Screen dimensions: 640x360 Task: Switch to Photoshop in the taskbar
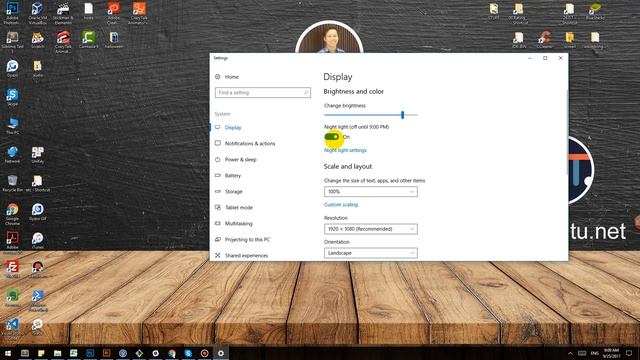coord(90,353)
